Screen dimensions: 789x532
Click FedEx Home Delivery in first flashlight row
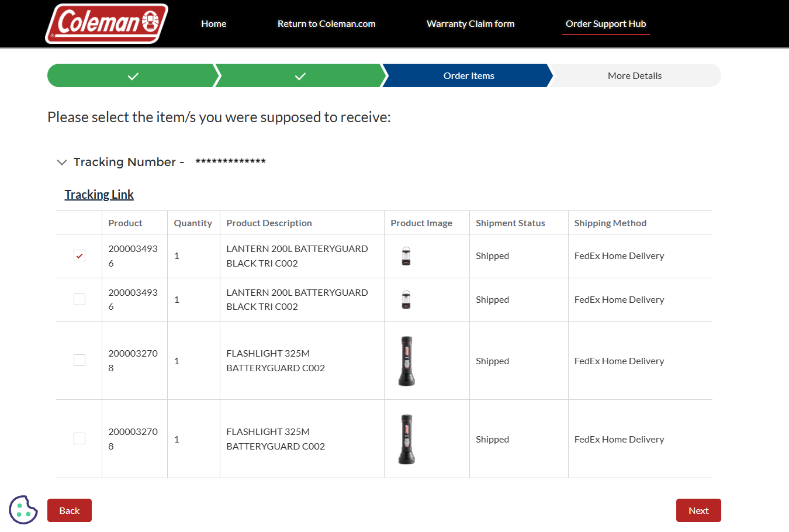coord(619,361)
